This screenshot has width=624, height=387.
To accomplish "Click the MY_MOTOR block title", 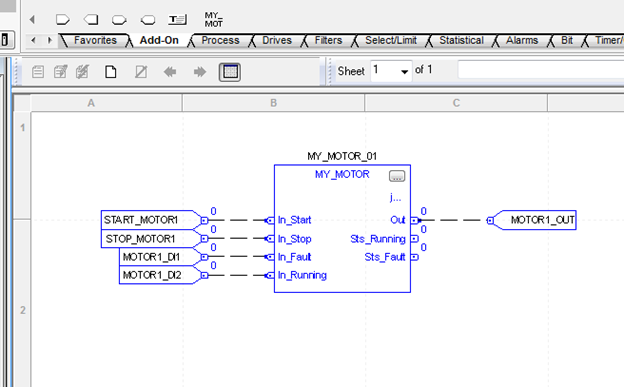I will pyautogui.click(x=342, y=174).
